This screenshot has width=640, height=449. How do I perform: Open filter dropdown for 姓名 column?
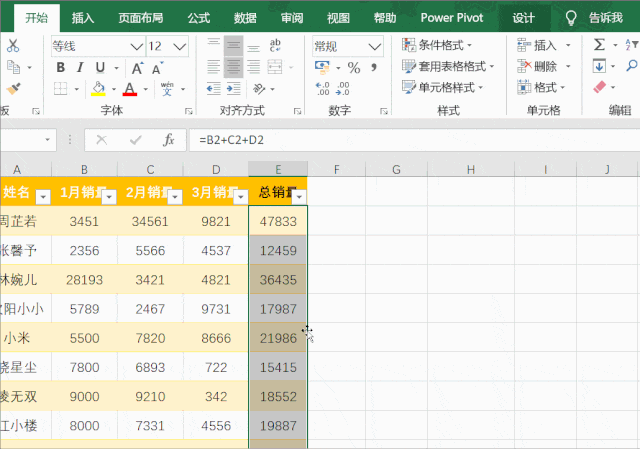pos(43,197)
